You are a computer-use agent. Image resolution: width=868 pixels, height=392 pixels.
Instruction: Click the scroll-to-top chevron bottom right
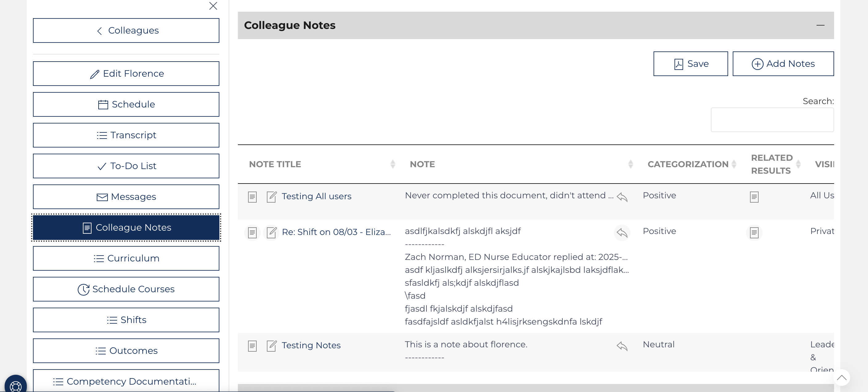coord(842,378)
